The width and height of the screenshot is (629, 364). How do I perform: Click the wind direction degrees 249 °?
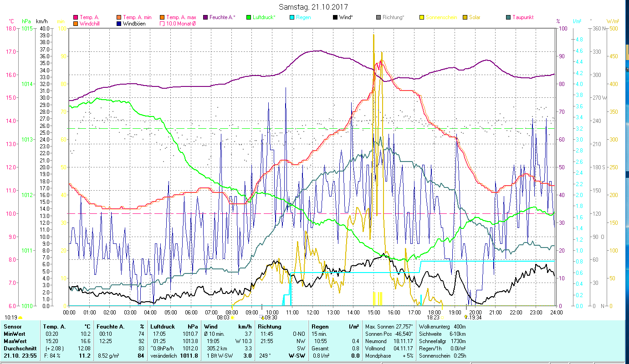click(264, 356)
